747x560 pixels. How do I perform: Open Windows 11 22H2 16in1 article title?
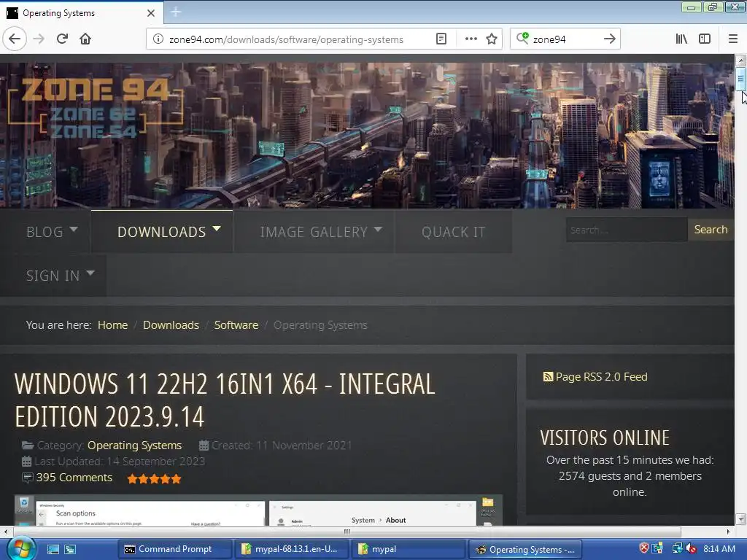(225, 400)
